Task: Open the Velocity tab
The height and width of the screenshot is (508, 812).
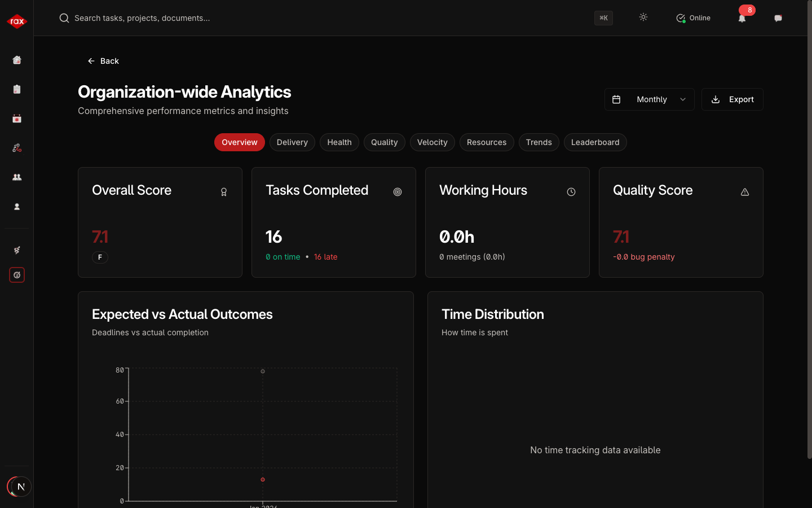Action: (x=432, y=142)
